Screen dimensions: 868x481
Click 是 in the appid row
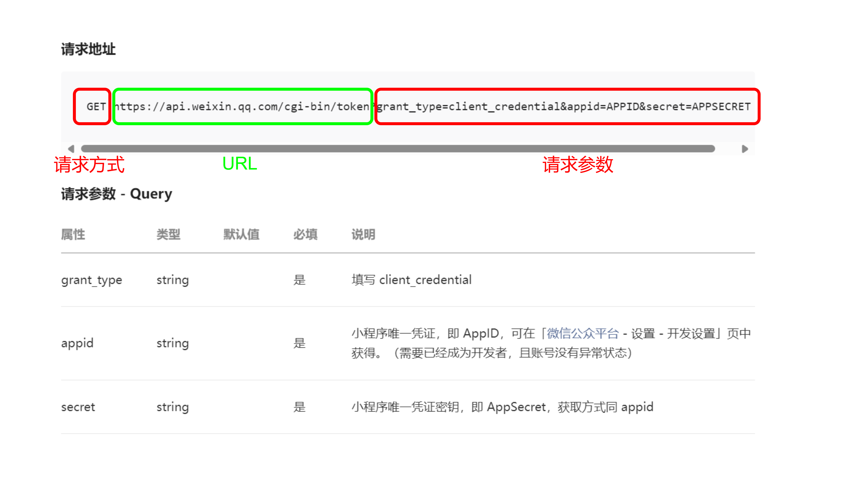(x=299, y=343)
